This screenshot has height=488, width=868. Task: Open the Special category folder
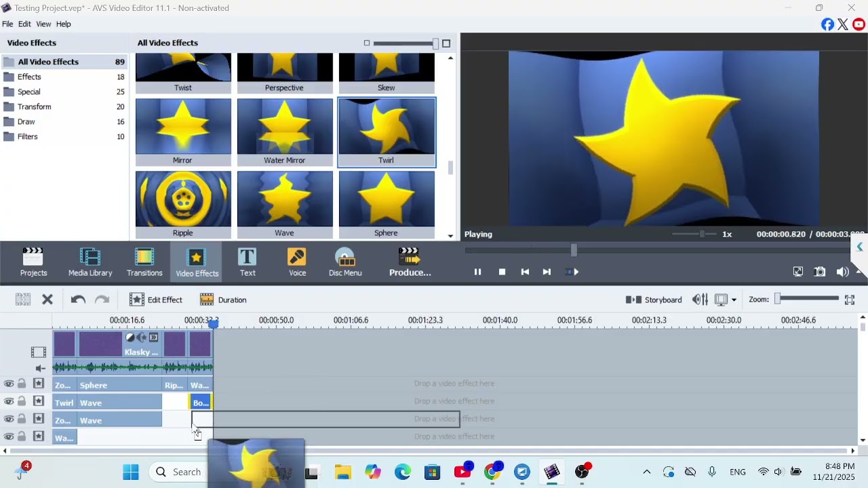[64, 91]
